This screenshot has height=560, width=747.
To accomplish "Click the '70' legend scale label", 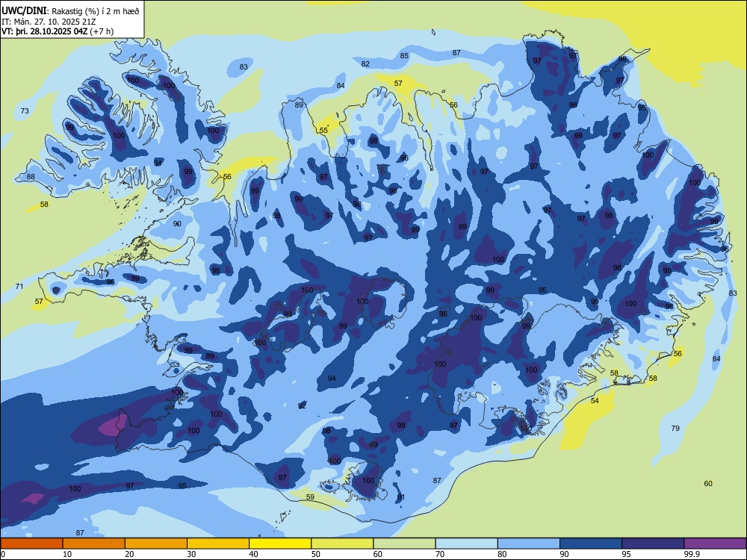I will (440, 554).
